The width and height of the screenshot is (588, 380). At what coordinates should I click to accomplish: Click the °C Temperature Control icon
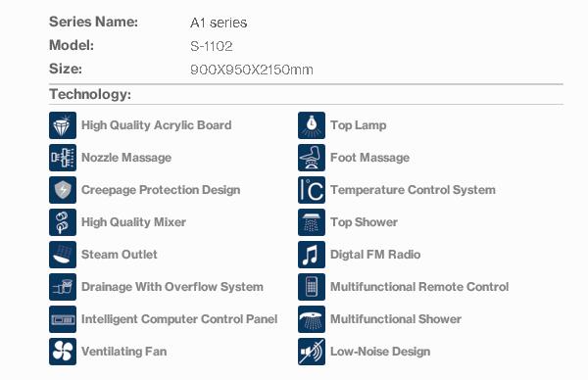click(312, 190)
